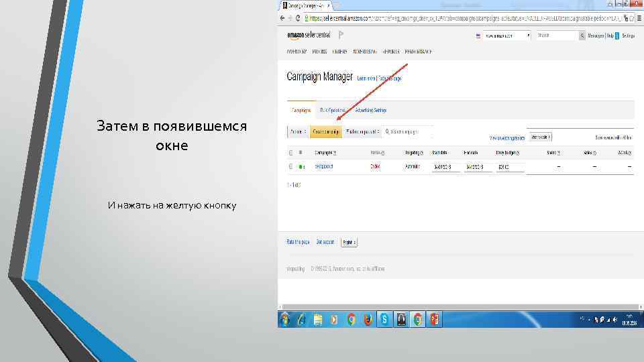This screenshot has height=362, width=644.
Task: Click the browser back arrow
Action: coord(282,18)
